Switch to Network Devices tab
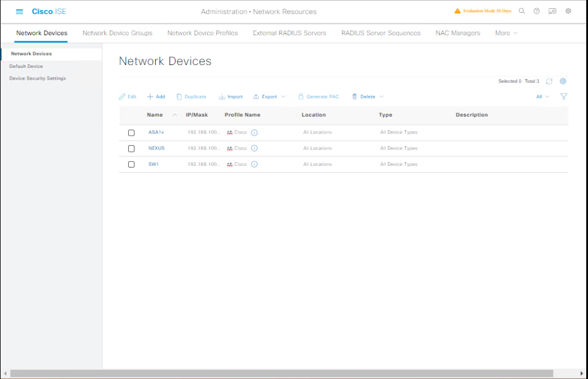The width and height of the screenshot is (588, 379). click(x=42, y=33)
